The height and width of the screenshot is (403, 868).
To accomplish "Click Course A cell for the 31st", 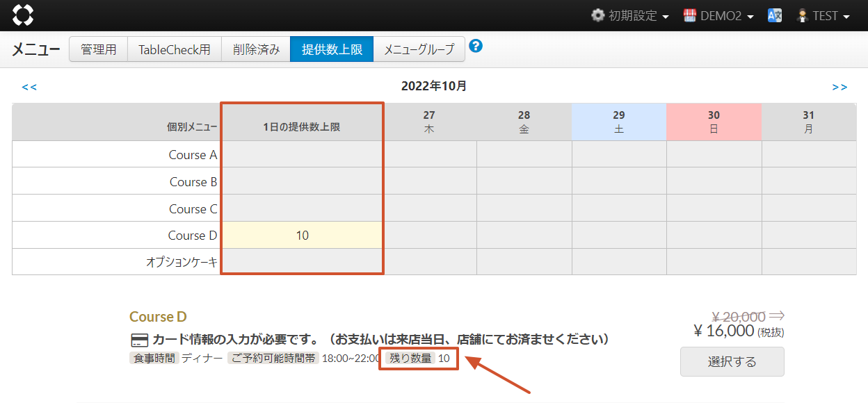I will coord(809,154).
